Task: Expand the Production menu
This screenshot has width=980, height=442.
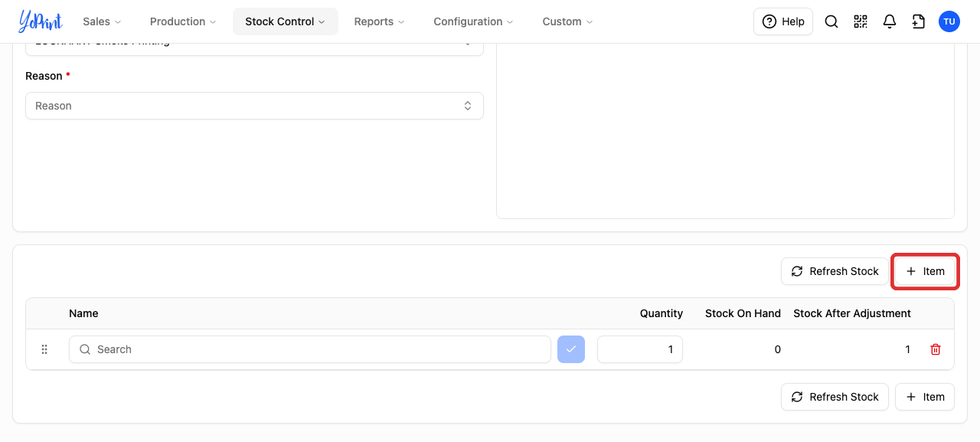Action: click(x=183, y=21)
